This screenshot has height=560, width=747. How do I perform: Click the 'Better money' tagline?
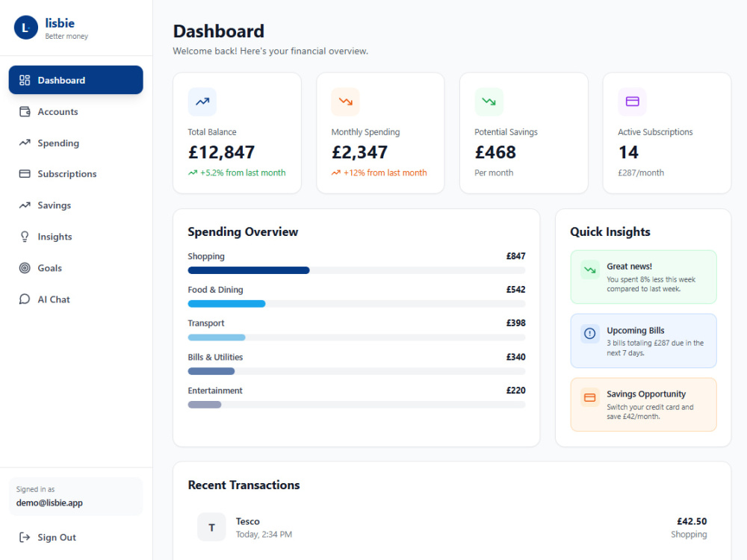tap(66, 36)
